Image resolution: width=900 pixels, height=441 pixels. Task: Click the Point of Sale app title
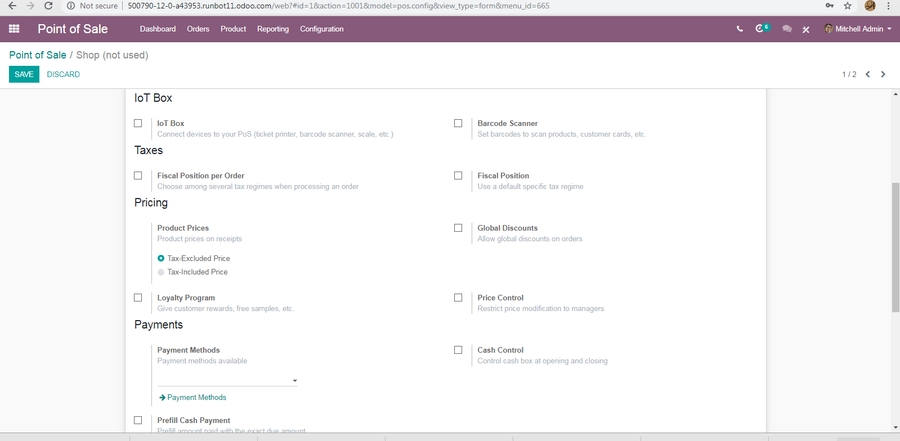click(72, 29)
